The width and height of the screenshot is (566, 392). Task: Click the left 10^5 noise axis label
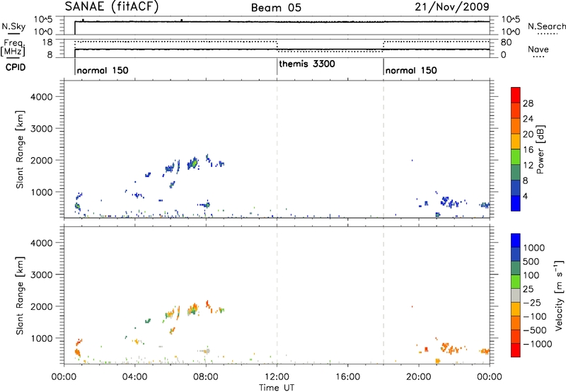click(x=43, y=20)
